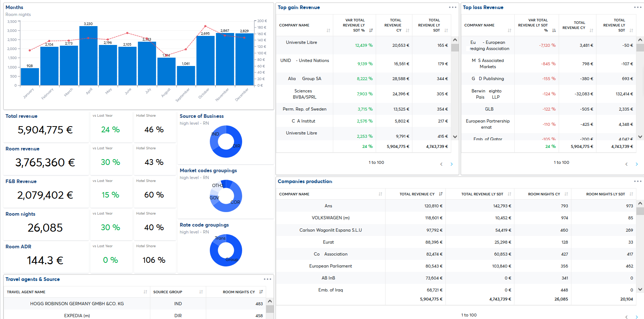The height and width of the screenshot is (319, 644).
Task: Open the Room ADR 144.3 € card
Action: tap(46, 257)
